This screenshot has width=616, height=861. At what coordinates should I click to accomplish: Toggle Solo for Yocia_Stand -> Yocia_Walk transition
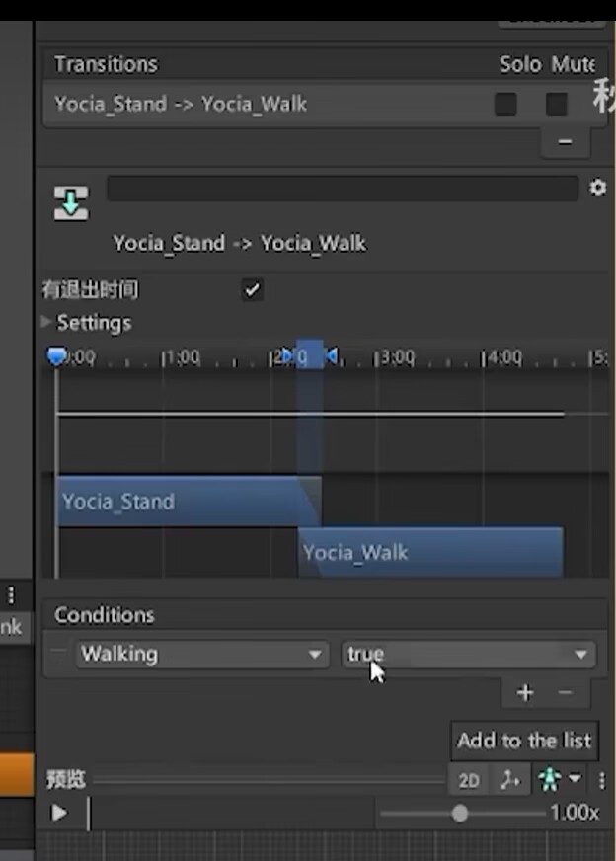[505, 104]
